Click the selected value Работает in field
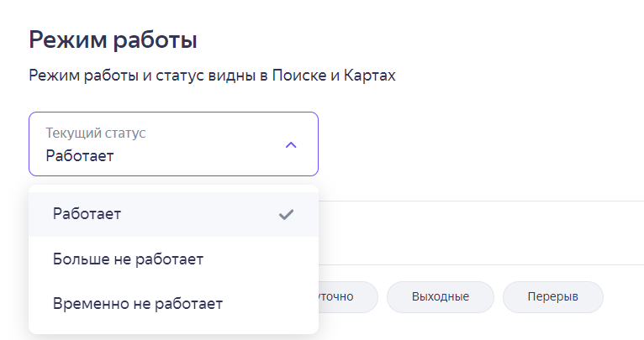 (80, 155)
